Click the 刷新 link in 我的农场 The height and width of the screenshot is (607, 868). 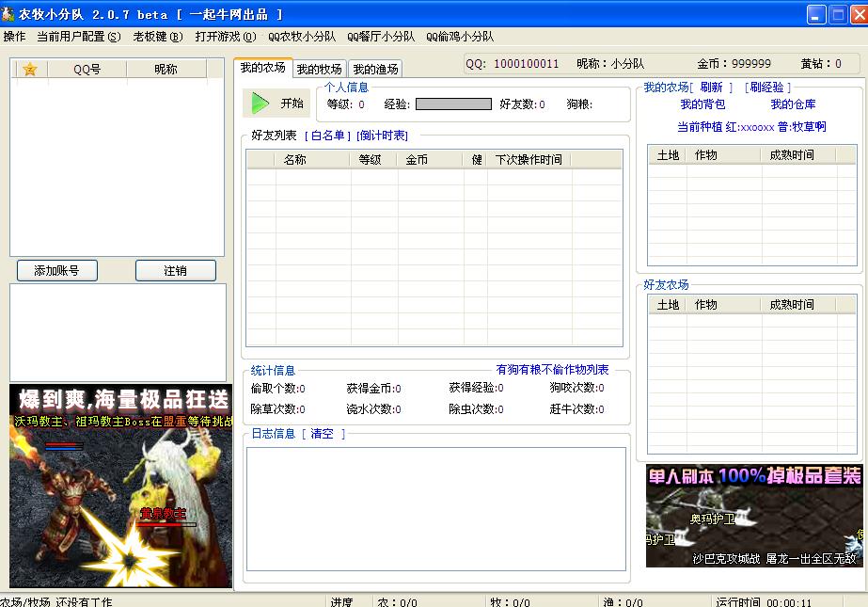(711, 88)
